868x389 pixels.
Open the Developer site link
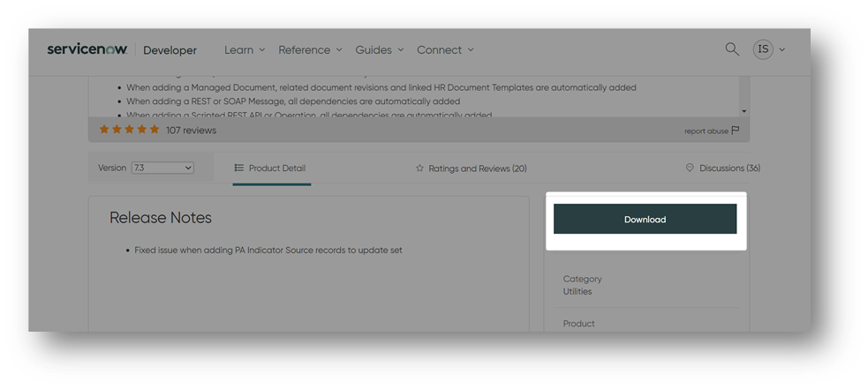(170, 50)
